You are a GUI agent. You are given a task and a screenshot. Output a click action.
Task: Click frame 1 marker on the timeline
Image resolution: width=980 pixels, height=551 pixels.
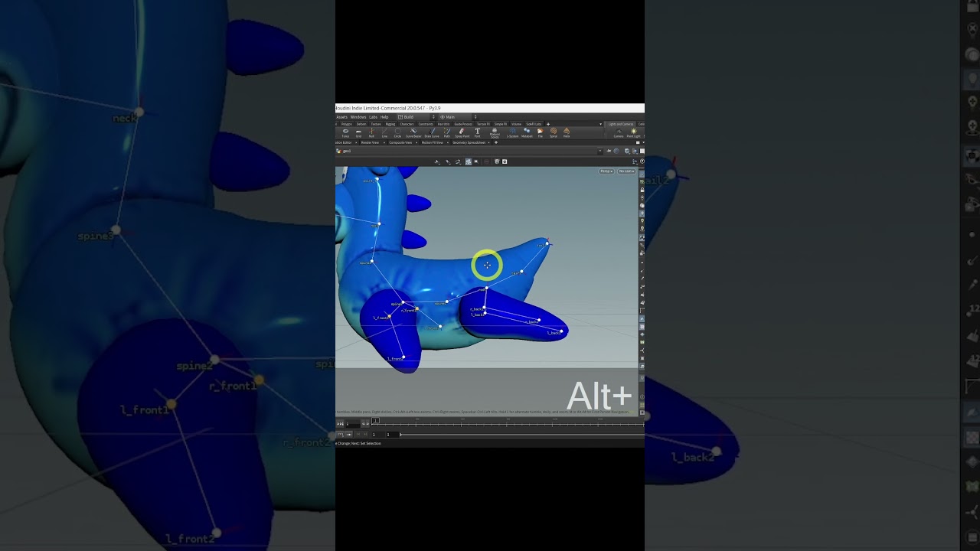tap(376, 420)
